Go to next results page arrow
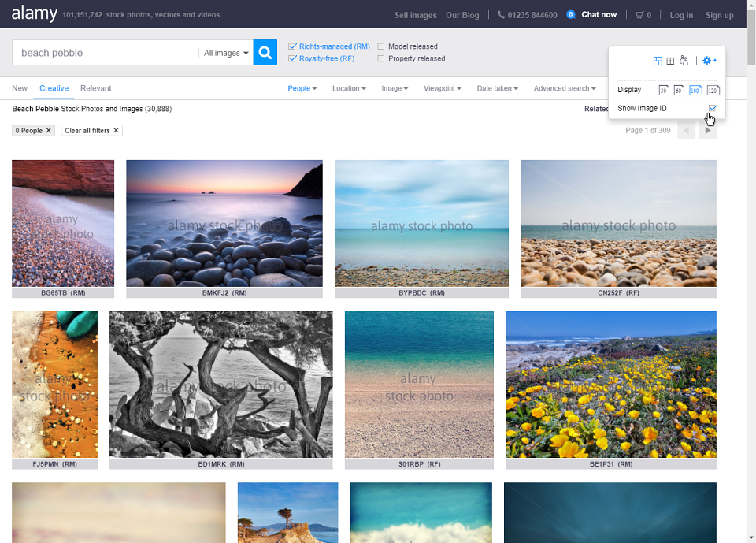The width and height of the screenshot is (756, 543). (707, 130)
